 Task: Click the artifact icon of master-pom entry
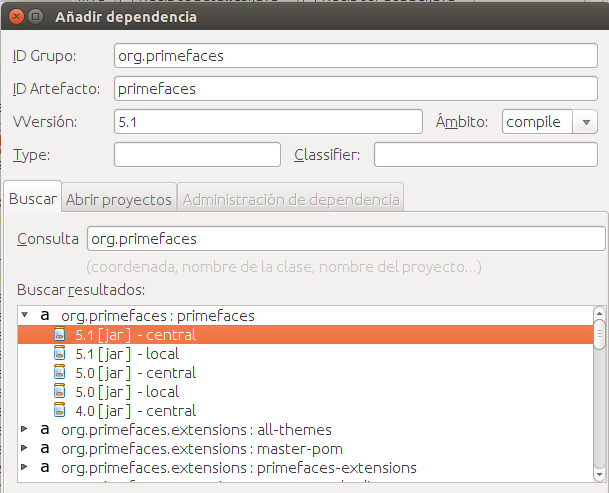[45, 449]
